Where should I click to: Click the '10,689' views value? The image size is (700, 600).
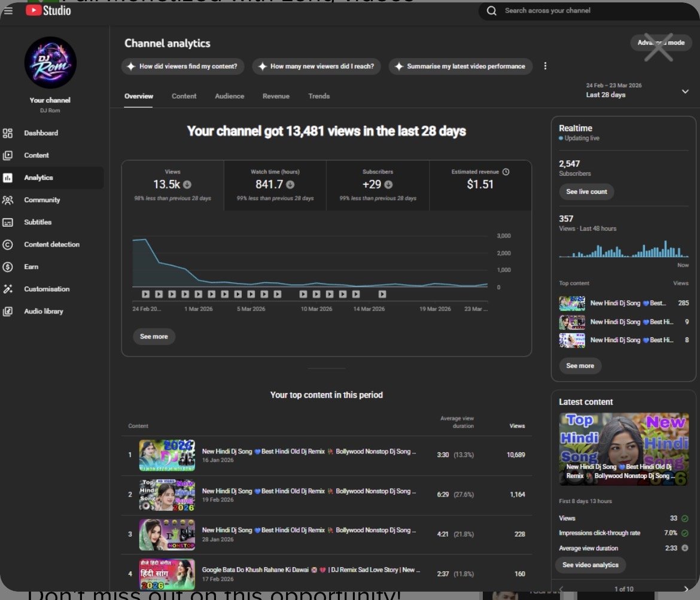[x=516, y=455]
